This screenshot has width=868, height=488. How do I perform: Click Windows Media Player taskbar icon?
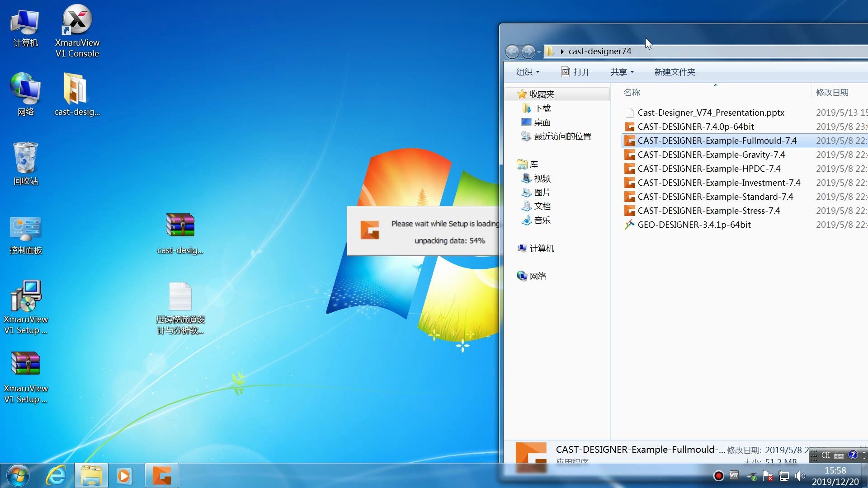point(125,475)
